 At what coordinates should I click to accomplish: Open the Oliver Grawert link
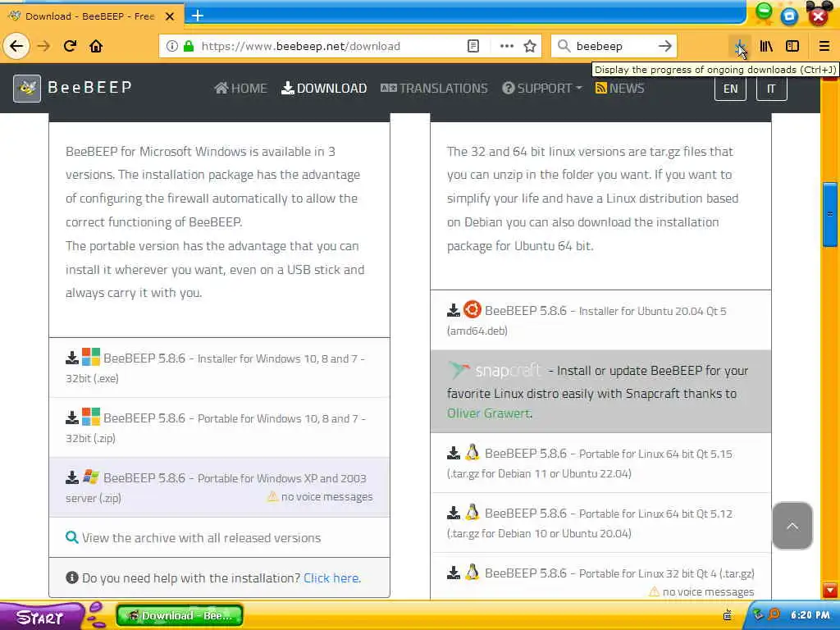489,413
